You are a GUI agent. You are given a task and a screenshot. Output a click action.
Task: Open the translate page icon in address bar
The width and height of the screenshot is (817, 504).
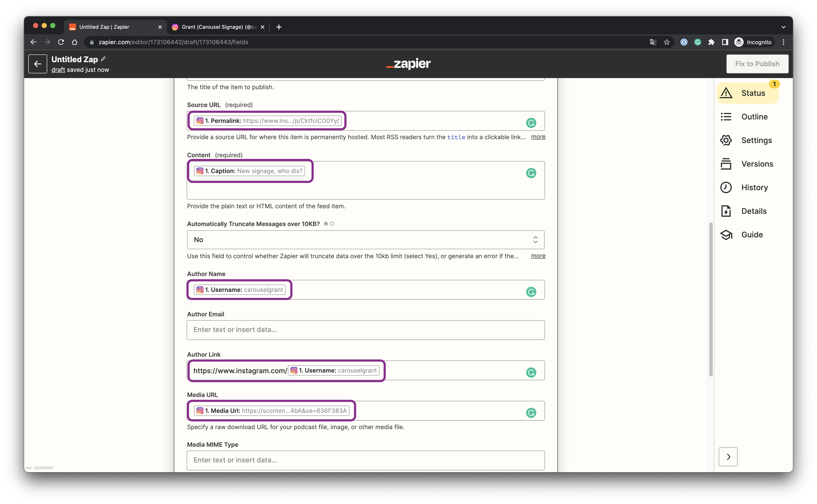[x=653, y=42]
